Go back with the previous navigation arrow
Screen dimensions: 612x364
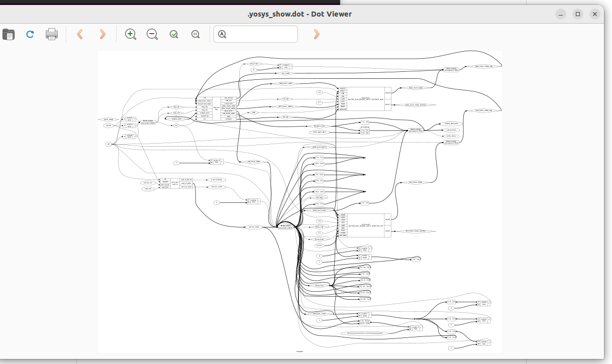pyautogui.click(x=79, y=34)
